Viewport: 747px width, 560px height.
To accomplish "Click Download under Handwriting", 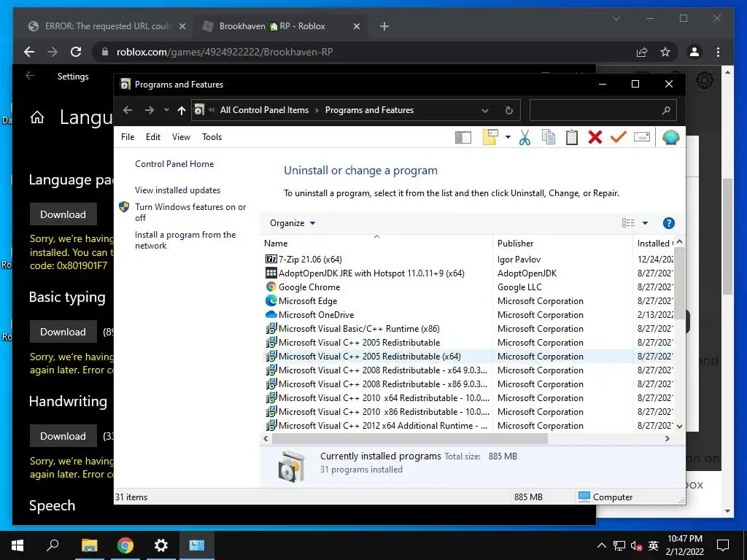I will click(x=63, y=436).
